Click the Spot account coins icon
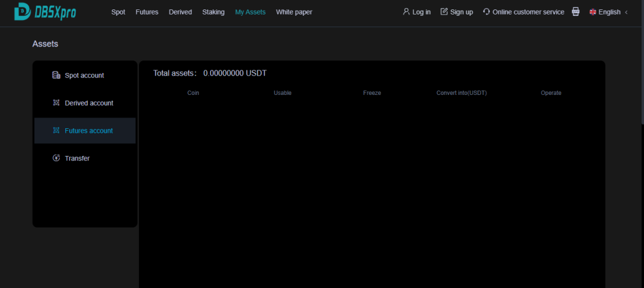Screen dimensions: 644x288 (56, 75)
